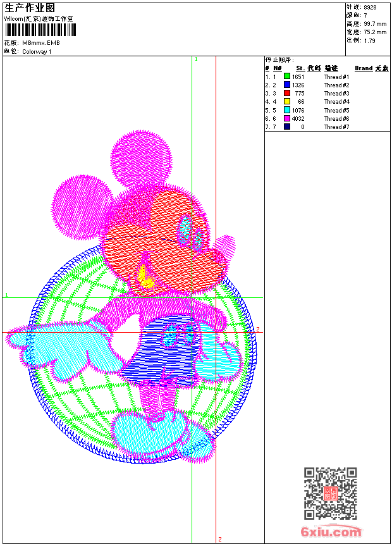The image size is (392, 544).
Task: Click the red Thread #3 color swatch
Action: (x=287, y=93)
